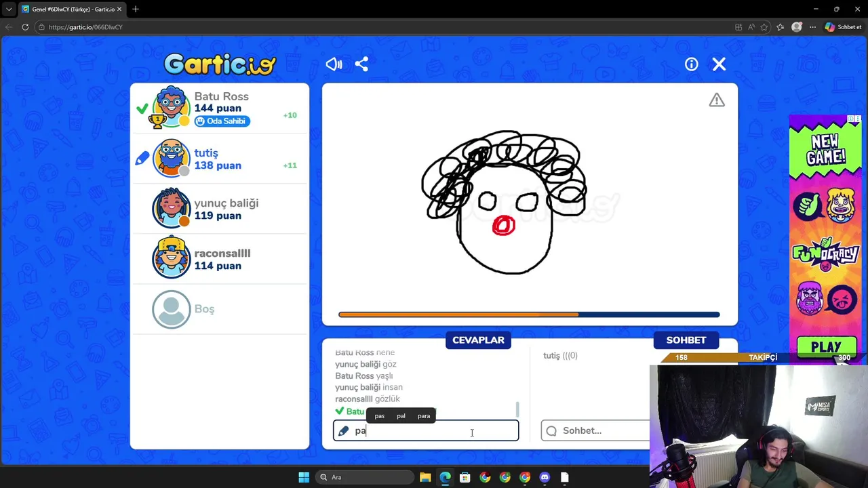Select the SOHBET tab
This screenshot has width=868, height=488.
686,340
